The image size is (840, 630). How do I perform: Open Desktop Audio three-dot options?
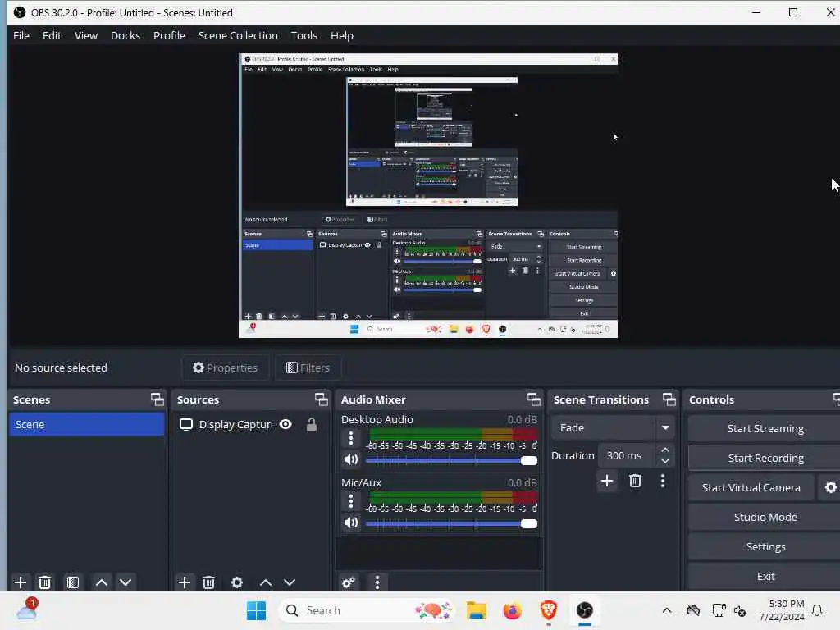[x=351, y=438]
